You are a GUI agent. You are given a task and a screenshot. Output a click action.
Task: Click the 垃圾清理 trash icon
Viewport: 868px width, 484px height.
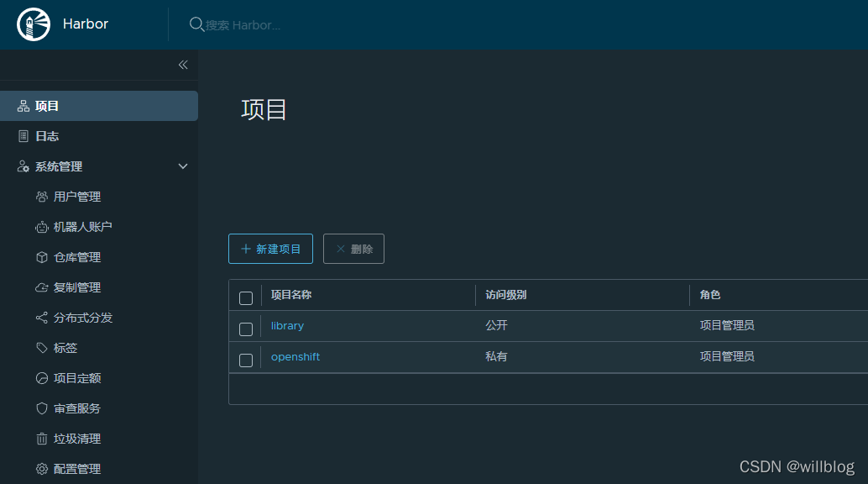point(41,439)
